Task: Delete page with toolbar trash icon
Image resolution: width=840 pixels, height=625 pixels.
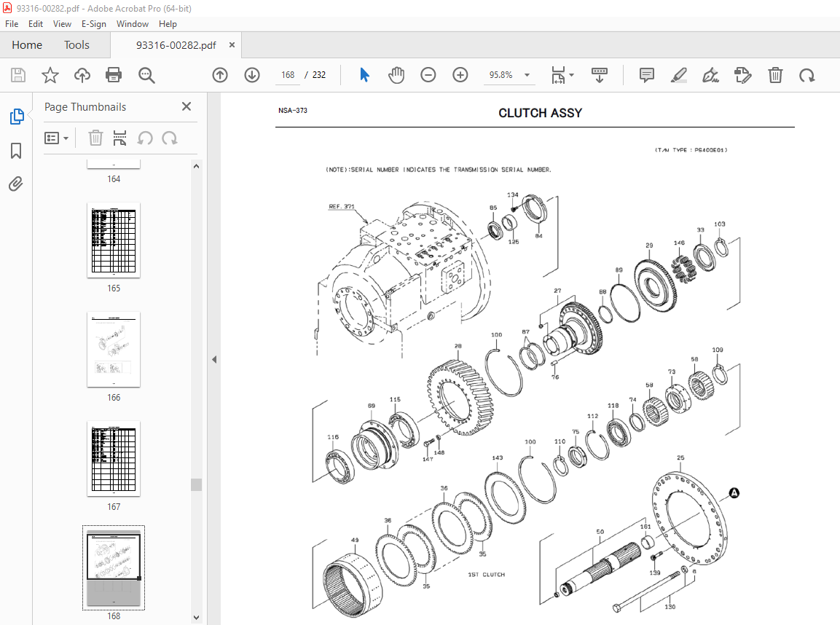Action: pyautogui.click(x=775, y=75)
